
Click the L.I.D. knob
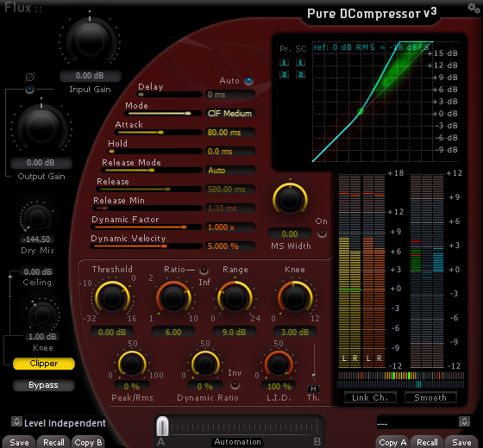click(x=279, y=364)
